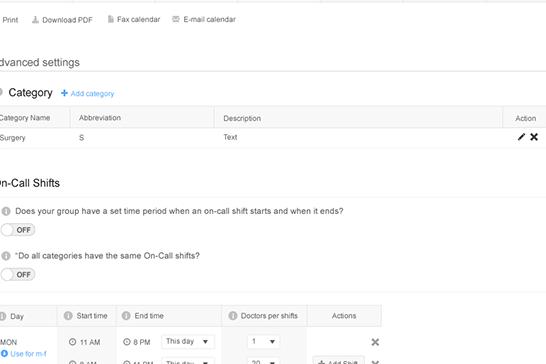Image resolution: width=546 pixels, height=364 pixels.
Task: Open info icon beside Doctors per shifts
Action: [233, 316]
